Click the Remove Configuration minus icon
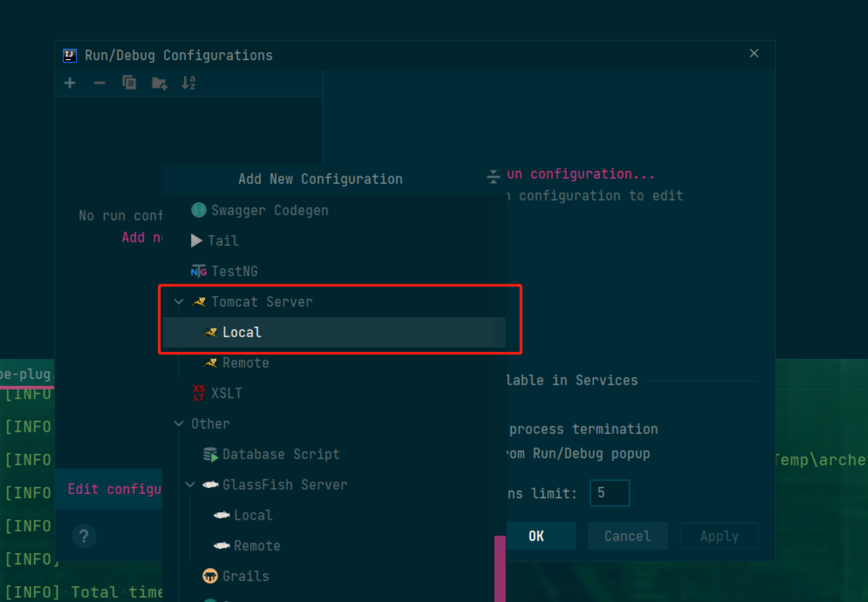The image size is (868, 602). [99, 83]
